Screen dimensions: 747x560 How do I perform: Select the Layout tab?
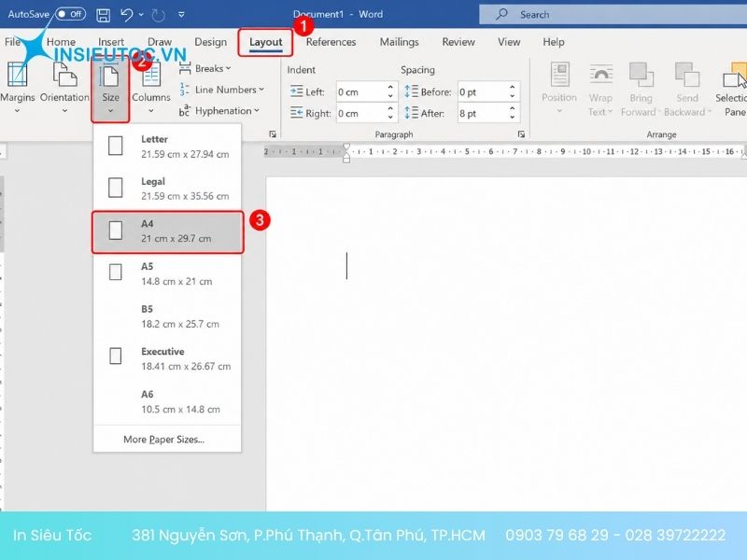(266, 42)
